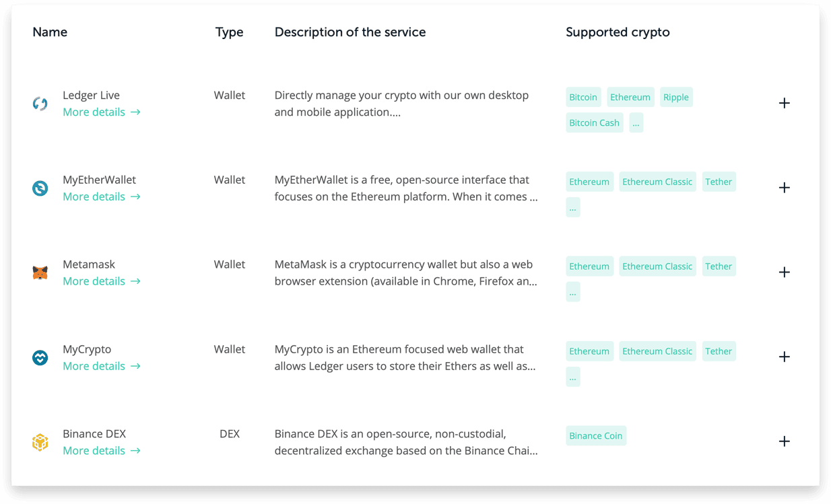Click the Ledger Live logo icon
Image resolution: width=831 pixels, height=504 pixels.
click(40, 104)
